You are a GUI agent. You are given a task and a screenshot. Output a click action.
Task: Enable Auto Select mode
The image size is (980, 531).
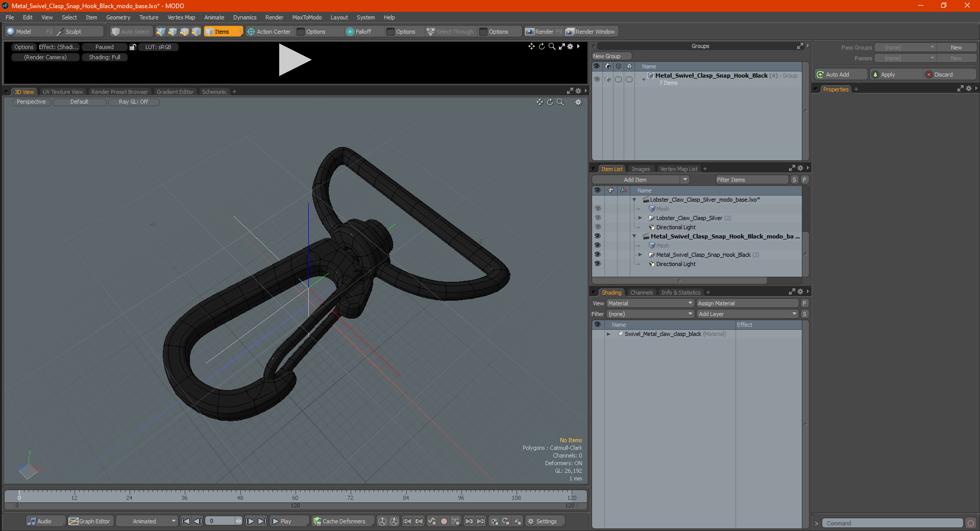pos(131,32)
